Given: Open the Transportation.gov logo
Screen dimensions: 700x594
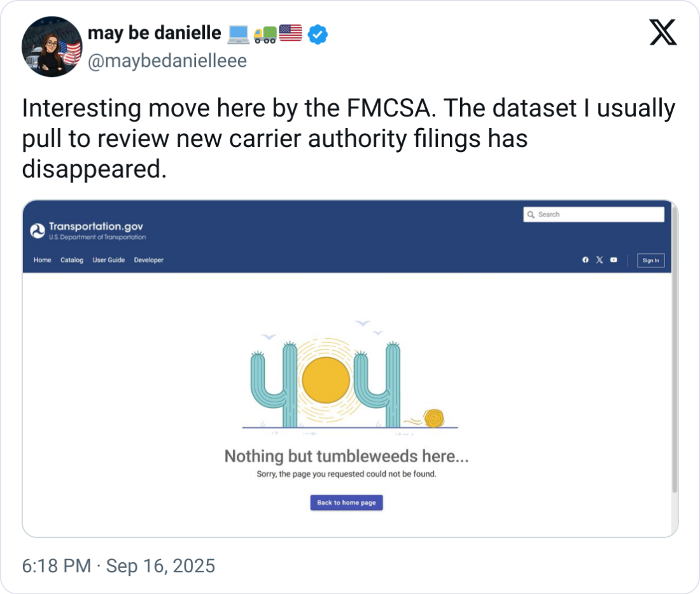Looking at the screenshot, I should coord(88,231).
